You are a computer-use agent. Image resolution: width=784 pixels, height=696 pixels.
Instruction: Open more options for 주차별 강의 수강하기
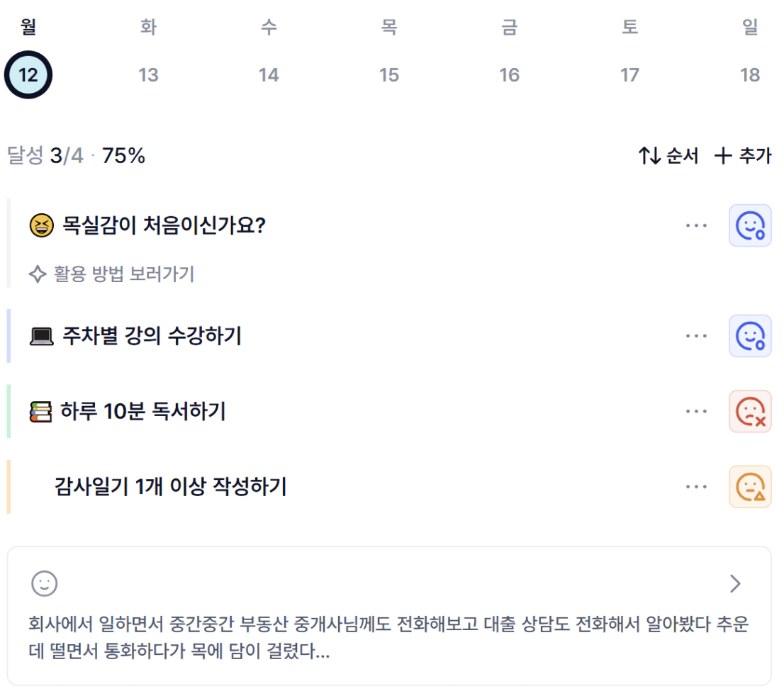coord(696,336)
